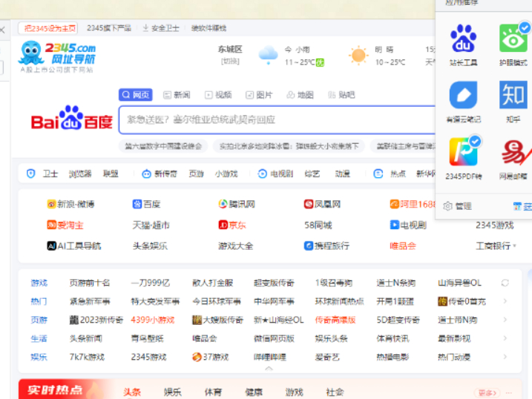Select the 图片 search tab
This screenshot has width=532, height=399.
[259, 95]
